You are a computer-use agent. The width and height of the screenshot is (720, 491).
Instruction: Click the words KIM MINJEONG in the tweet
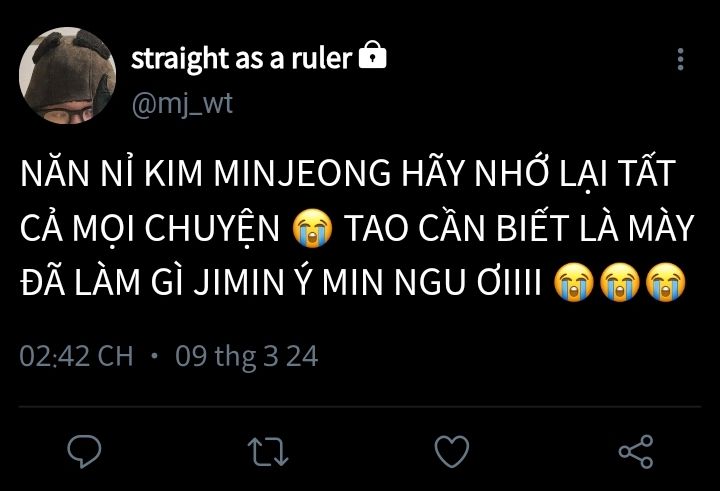tap(267, 174)
